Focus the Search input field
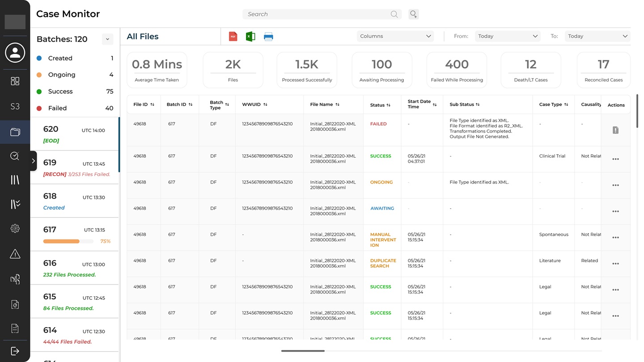 click(321, 14)
